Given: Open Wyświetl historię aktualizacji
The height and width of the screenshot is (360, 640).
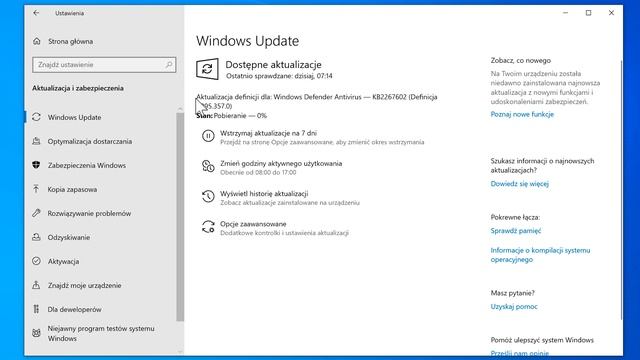Looking at the screenshot, I should tap(264, 193).
